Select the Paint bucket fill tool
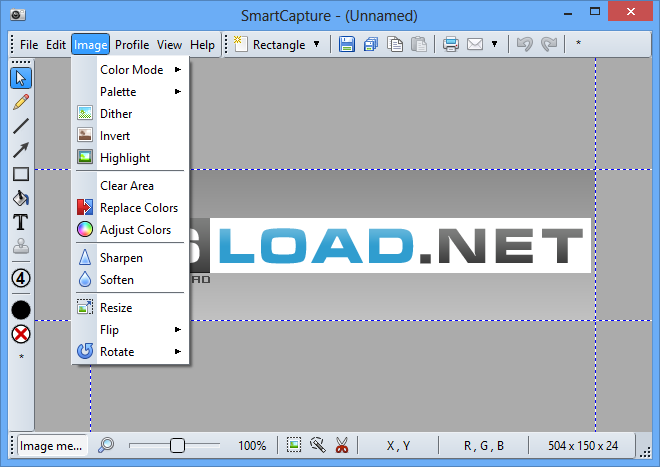The width and height of the screenshot is (660, 467). point(21,198)
